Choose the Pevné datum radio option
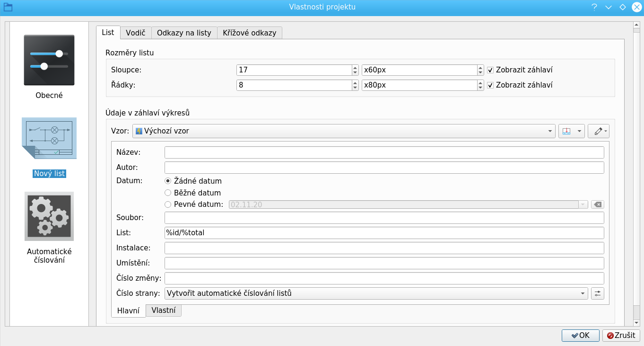The height and width of the screenshot is (346, 644). (168, 204)
